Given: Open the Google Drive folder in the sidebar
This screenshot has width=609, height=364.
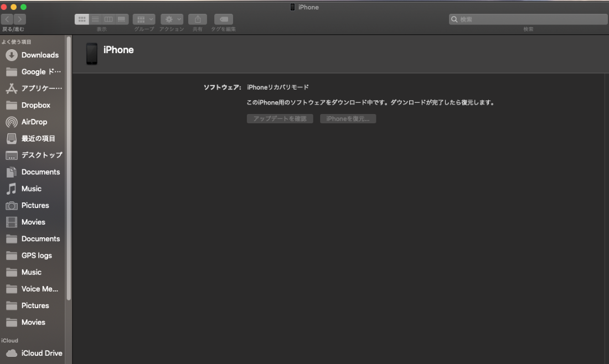Looking at the screenshot, I should click(33, 72).
